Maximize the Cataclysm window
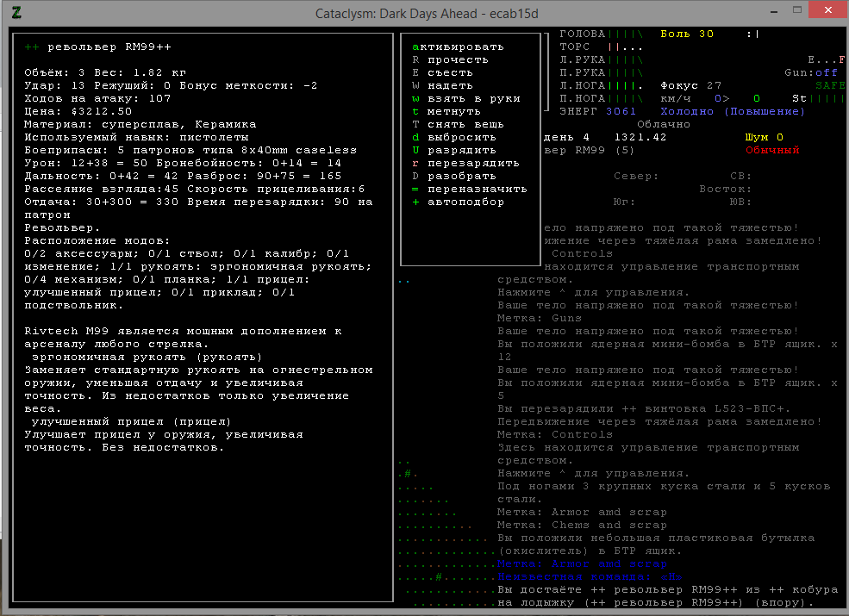Screen dimensions: 849x616 click(x=797, y=10)
